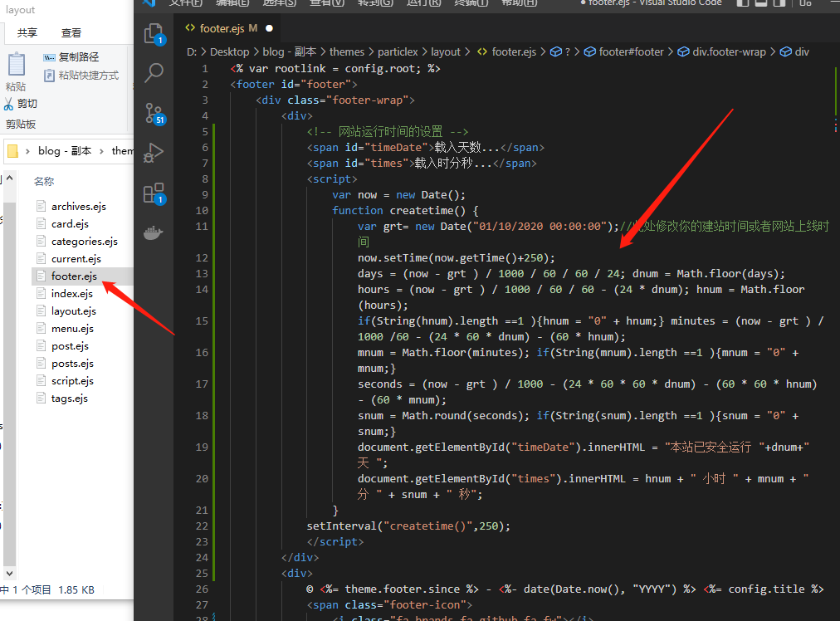Click line number 11 in the editor gutter

(x=202, y=226)
